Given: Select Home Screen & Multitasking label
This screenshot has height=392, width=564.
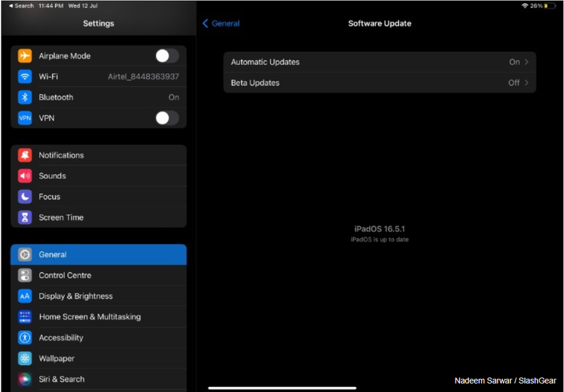Looking at the screenshot, I should coord(90,317).
